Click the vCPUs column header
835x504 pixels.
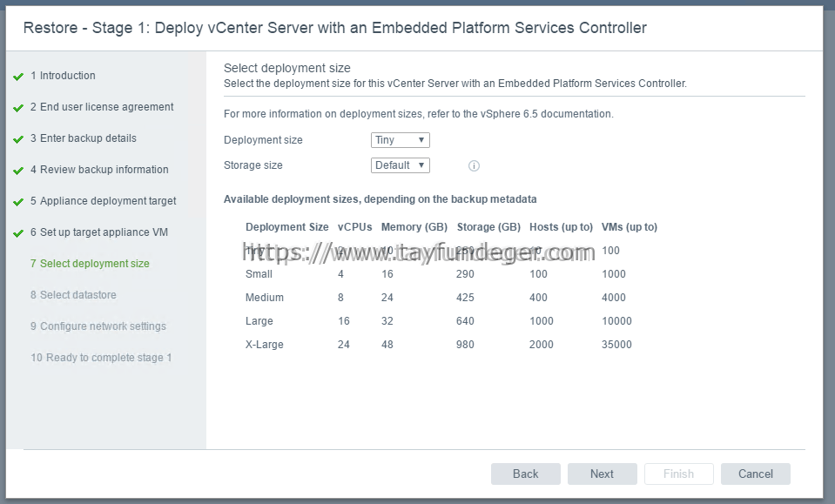[354, 227]
